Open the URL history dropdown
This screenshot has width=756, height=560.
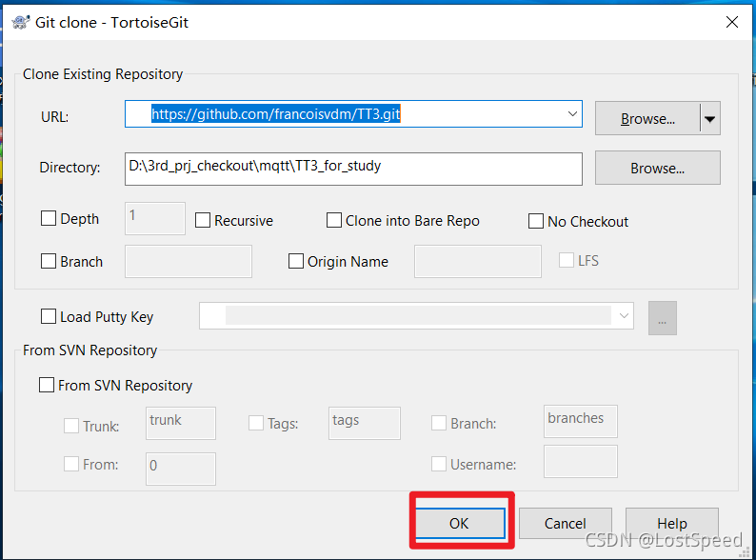click(572, 114)
